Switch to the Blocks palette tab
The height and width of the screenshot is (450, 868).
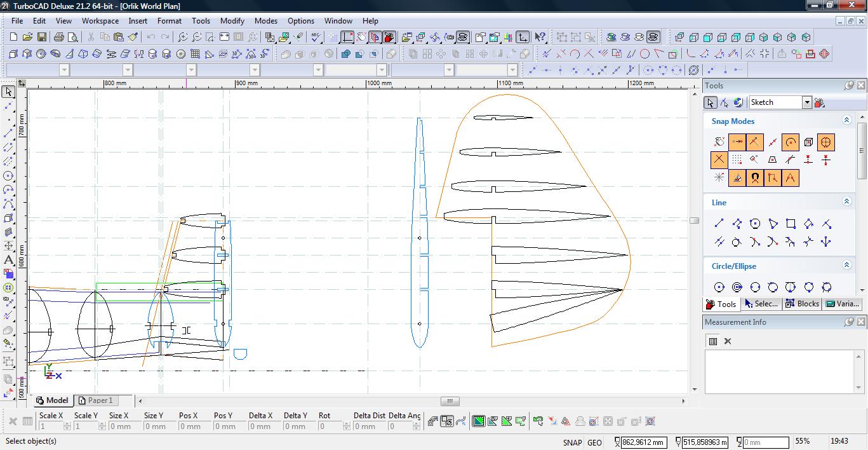coord(802,304)
